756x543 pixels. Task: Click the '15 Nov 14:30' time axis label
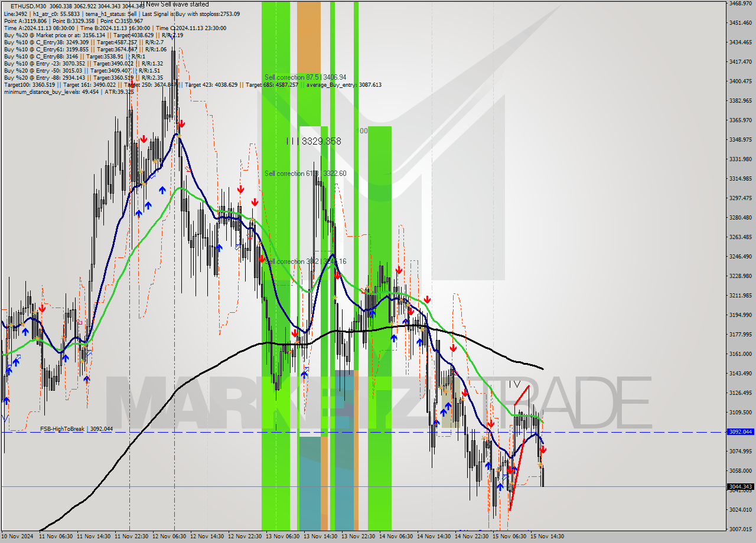548,537
